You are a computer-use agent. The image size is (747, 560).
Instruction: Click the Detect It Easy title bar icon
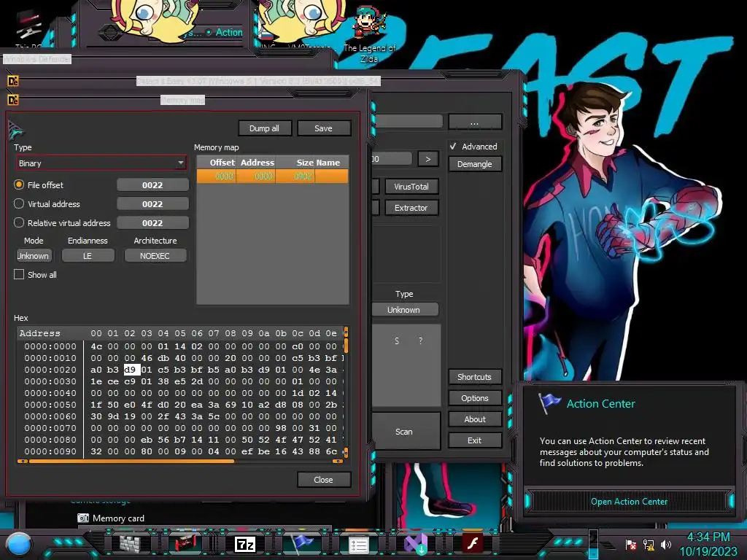click(x=13, y=81)
